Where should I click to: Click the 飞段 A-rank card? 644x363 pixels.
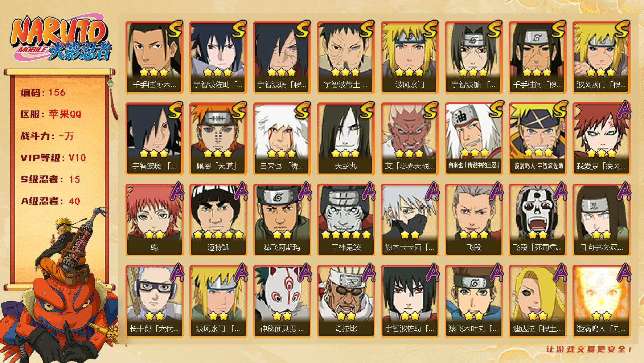tap(473, 220)
